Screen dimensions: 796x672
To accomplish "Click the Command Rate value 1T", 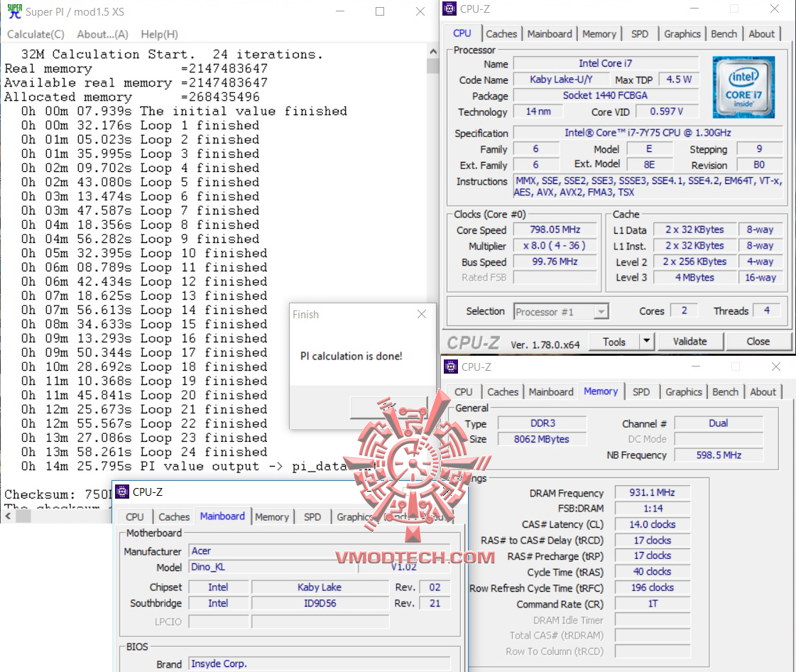I will tap(653, 603).
